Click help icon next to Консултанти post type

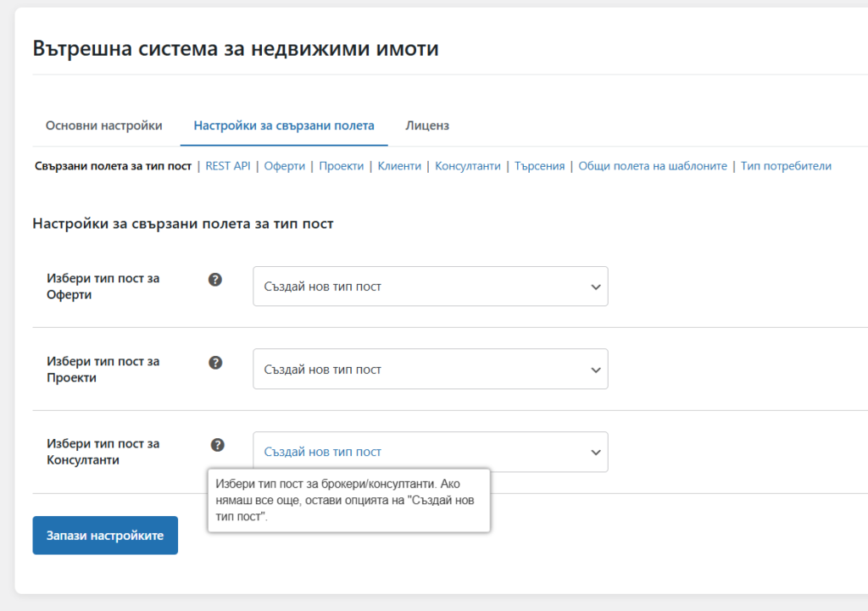pyautogui.click(x=218, y=445)
